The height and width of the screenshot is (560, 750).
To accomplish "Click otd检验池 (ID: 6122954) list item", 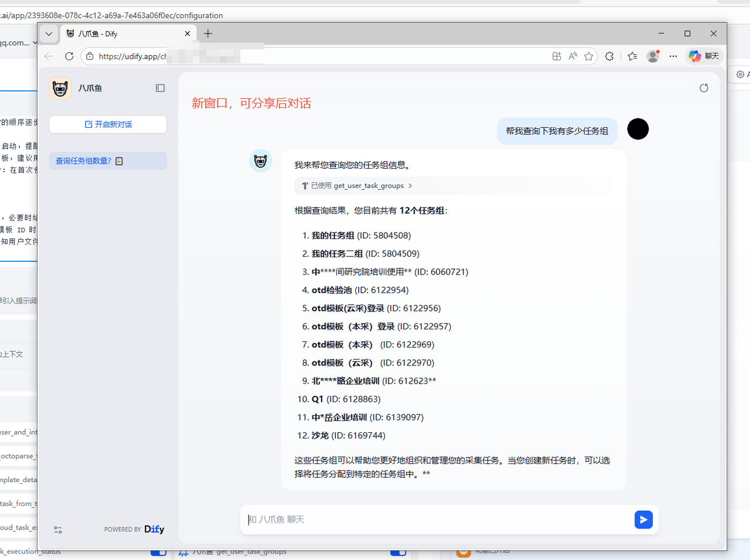I will tap(360, 290).
